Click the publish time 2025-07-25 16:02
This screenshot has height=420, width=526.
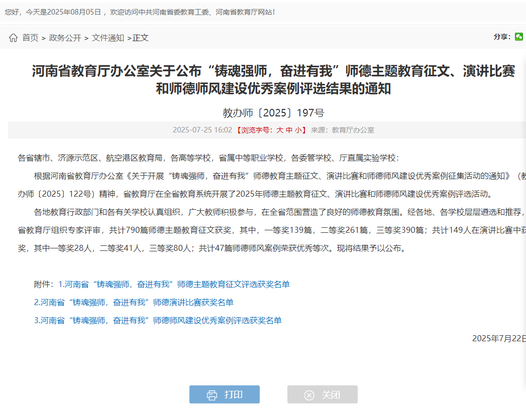click(x=202, y=130)
